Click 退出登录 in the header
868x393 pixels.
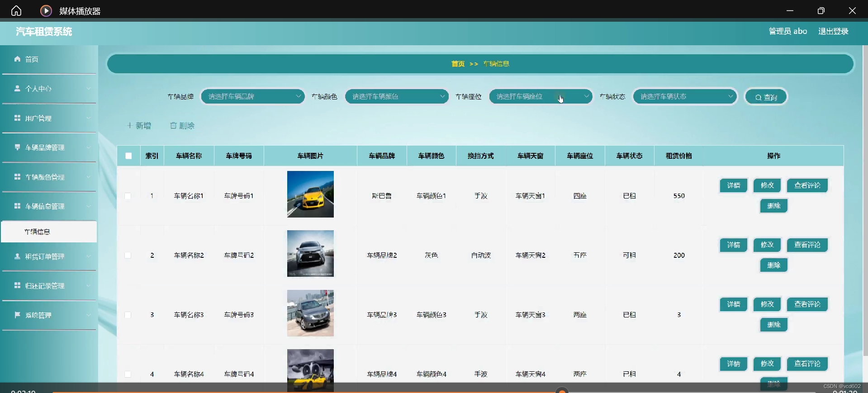click(x=833, y=31)
